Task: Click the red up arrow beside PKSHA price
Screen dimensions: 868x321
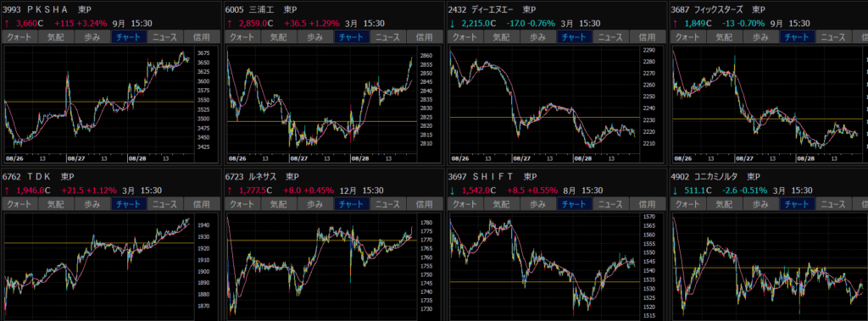Action: tap(7, 24)
